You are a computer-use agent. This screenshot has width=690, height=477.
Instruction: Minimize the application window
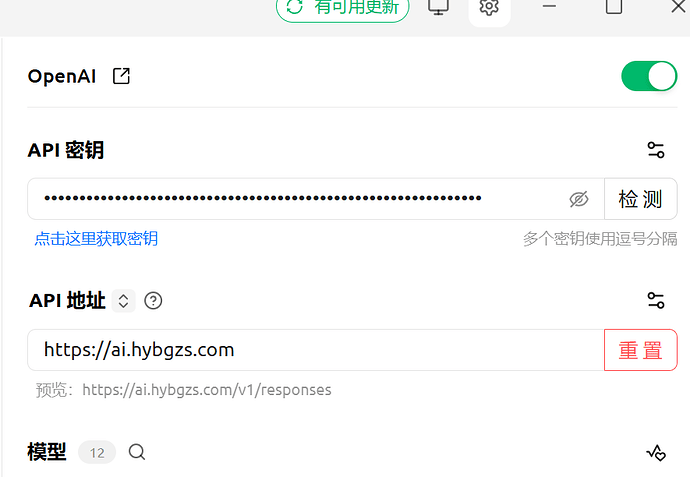click(x=549, y=6)
